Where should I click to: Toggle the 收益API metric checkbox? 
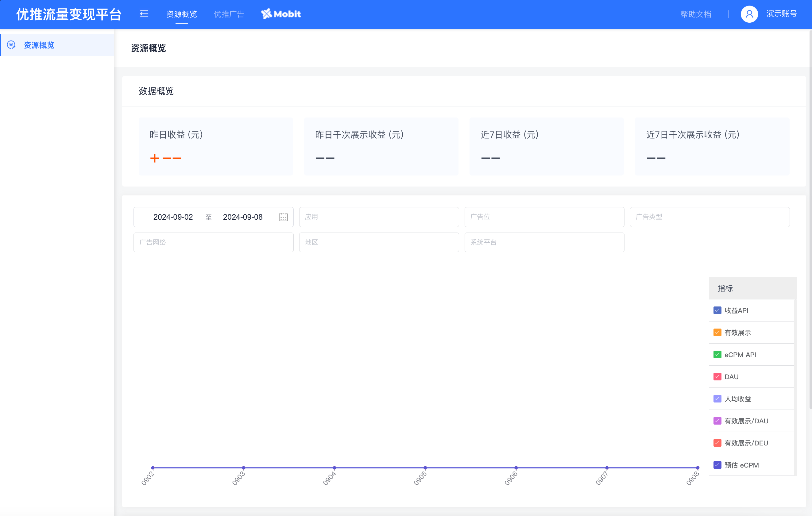point(717,310)
